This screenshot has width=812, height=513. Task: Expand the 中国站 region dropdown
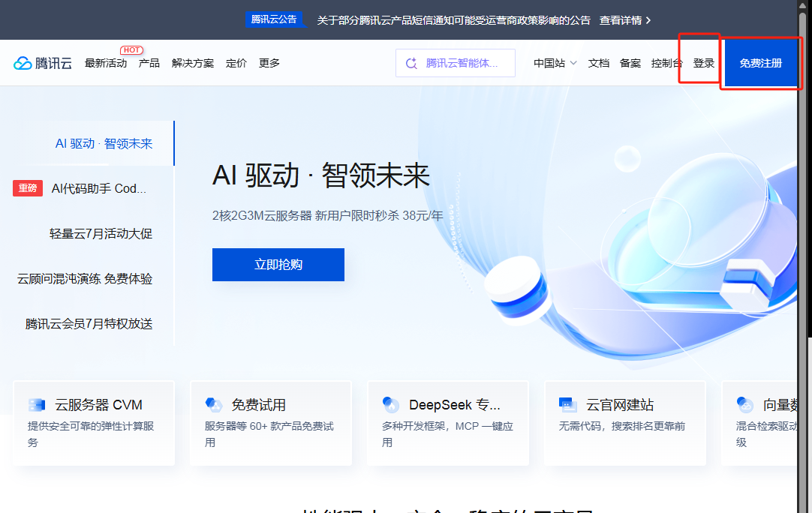[x=555, y=63]
